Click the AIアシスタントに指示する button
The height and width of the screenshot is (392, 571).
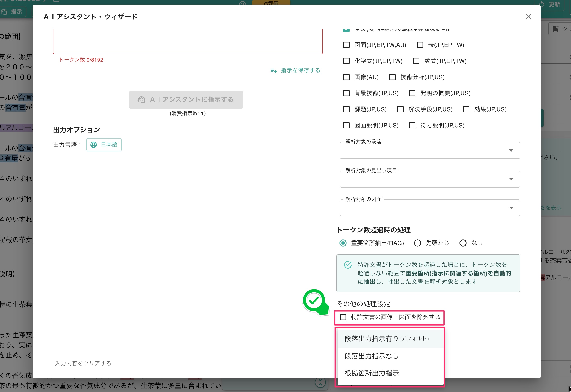coord(186,99)
